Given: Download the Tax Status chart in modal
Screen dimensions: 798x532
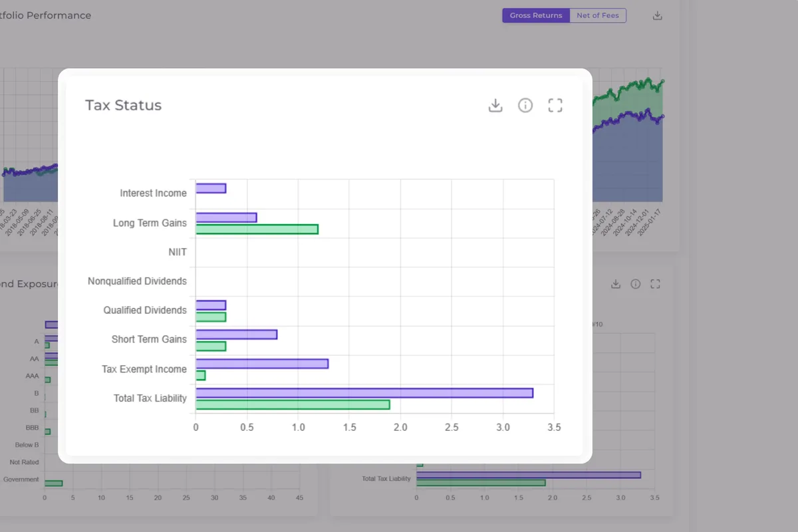Looking at the screenshot, I should pyautogui.click(x=495, y=105).
